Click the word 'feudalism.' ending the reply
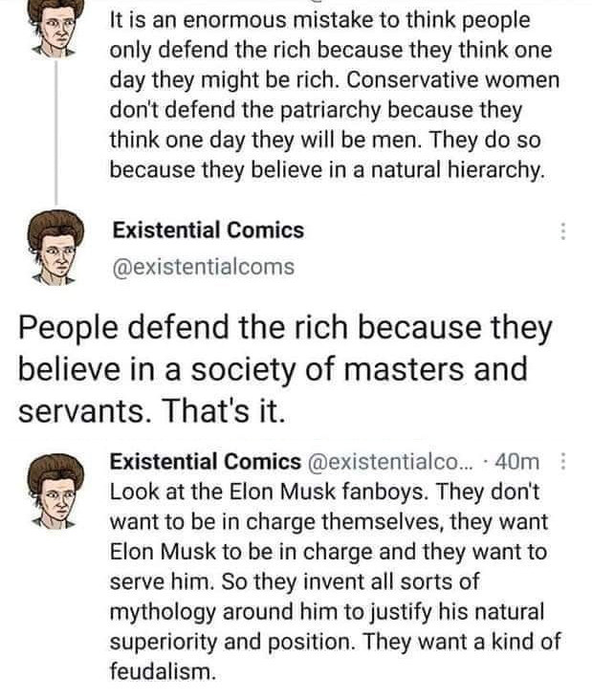This screenshot has height=700, width=592. click(163, 671)
